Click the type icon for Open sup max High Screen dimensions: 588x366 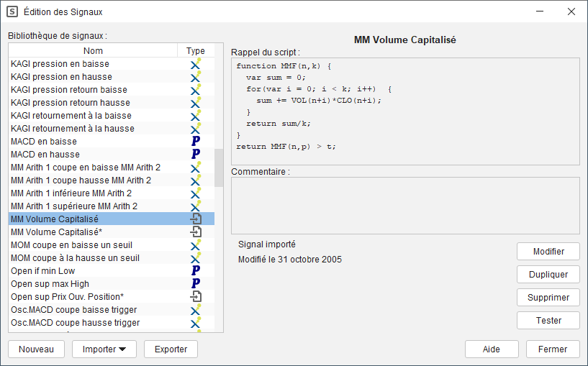[x=195, y=284]
